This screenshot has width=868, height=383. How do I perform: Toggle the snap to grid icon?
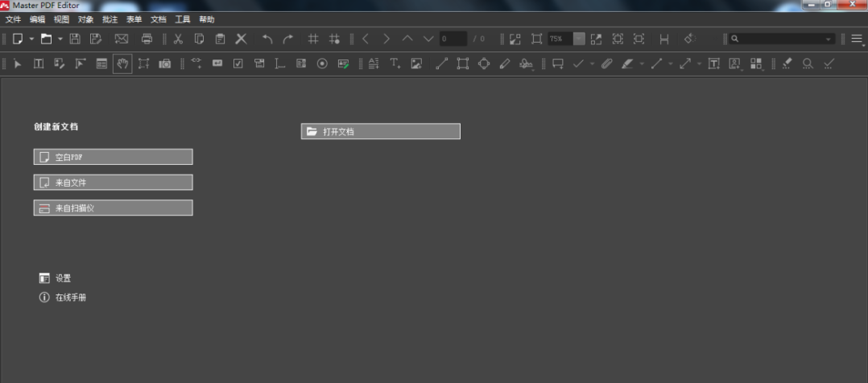(x=334, y=39)
